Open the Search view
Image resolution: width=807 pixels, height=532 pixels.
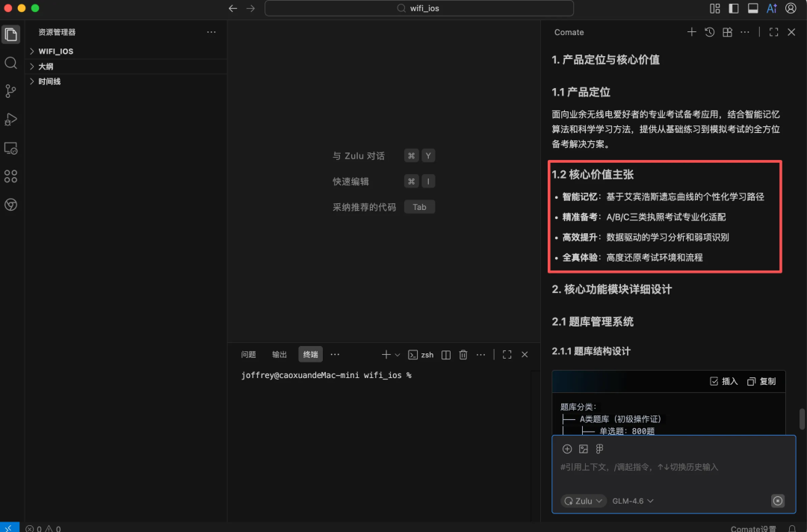[10, 63]
